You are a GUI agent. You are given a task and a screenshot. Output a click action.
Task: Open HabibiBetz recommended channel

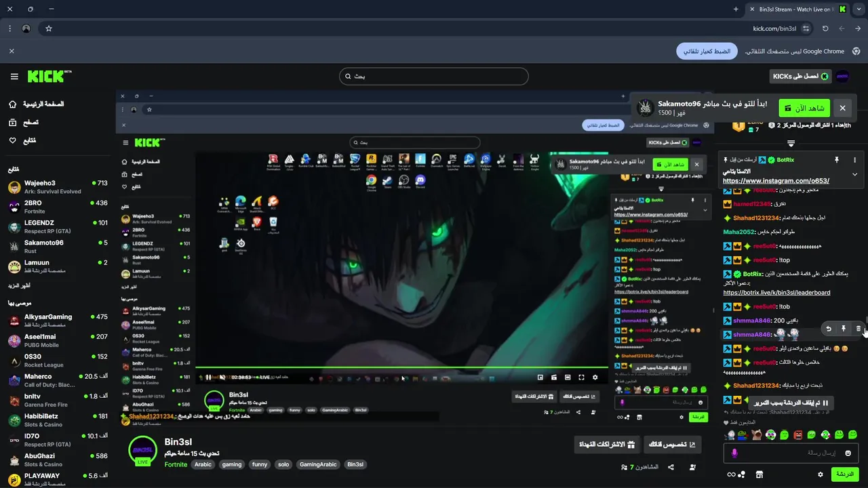[x=58, y=420]
